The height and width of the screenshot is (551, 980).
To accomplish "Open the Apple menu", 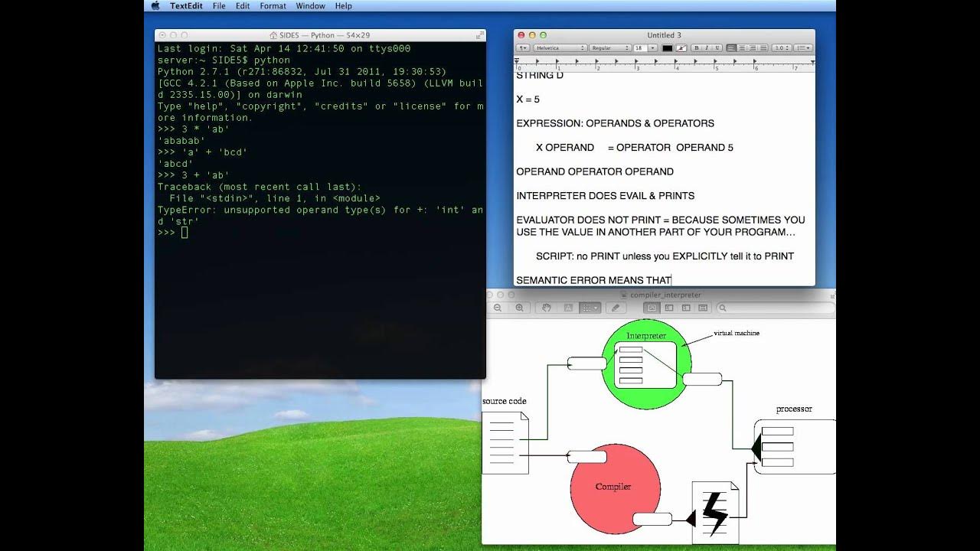I will pos(155,5).
